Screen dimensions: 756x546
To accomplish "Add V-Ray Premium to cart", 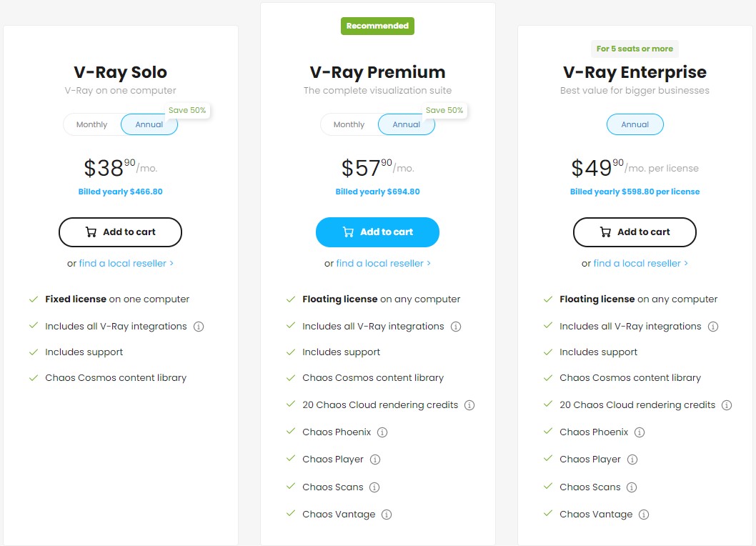I will coord(377,232).
